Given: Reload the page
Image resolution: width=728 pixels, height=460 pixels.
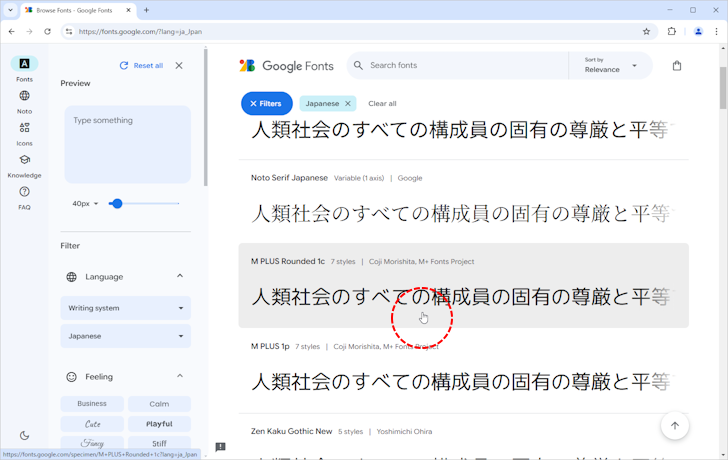Looking at the screenshot, I should click(47, 32).
